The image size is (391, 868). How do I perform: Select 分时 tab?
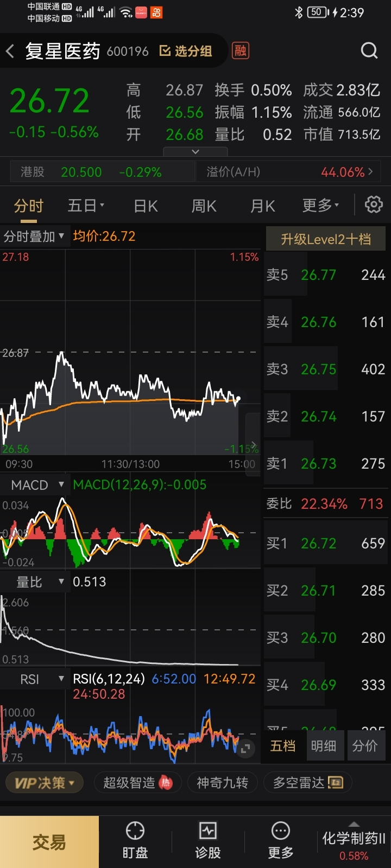click(28, 206)
